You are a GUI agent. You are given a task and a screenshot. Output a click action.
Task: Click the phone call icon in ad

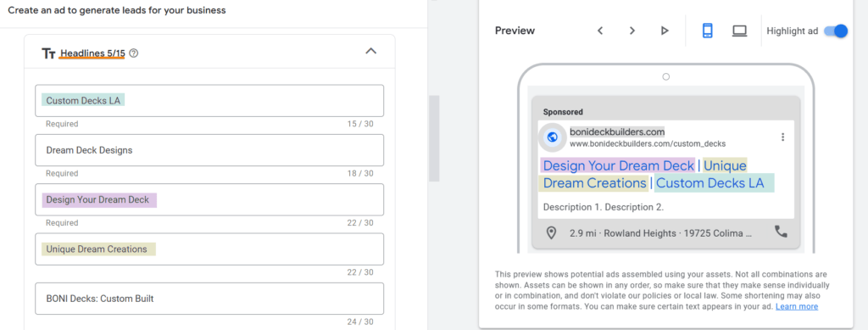[781, 232]
